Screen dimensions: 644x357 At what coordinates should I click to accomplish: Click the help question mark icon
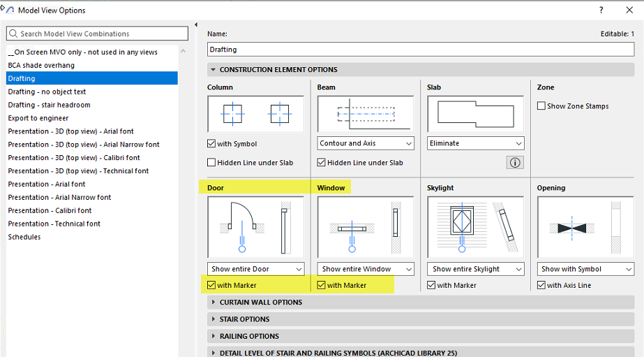(601, 10)
